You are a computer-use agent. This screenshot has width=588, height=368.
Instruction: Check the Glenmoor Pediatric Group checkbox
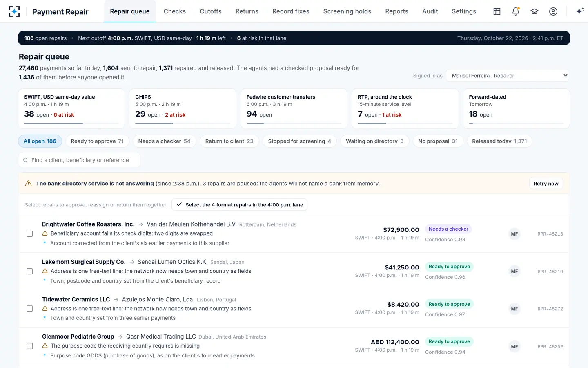pos(30,346)
